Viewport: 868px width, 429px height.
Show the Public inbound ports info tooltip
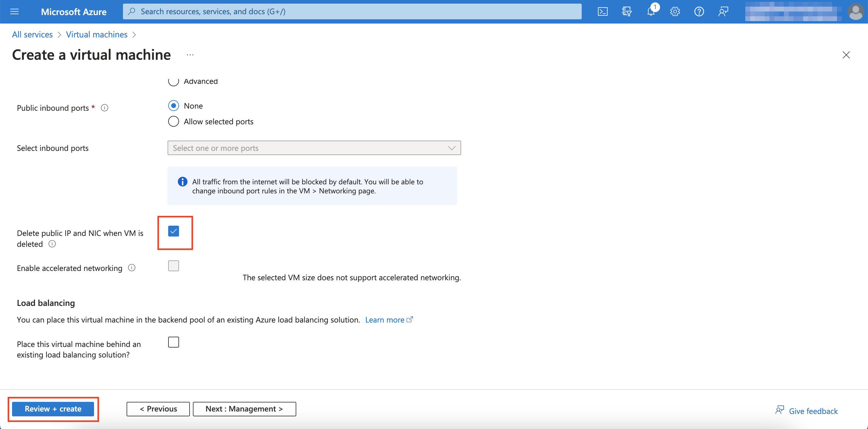pyautogui.click(x=105, y=108)
